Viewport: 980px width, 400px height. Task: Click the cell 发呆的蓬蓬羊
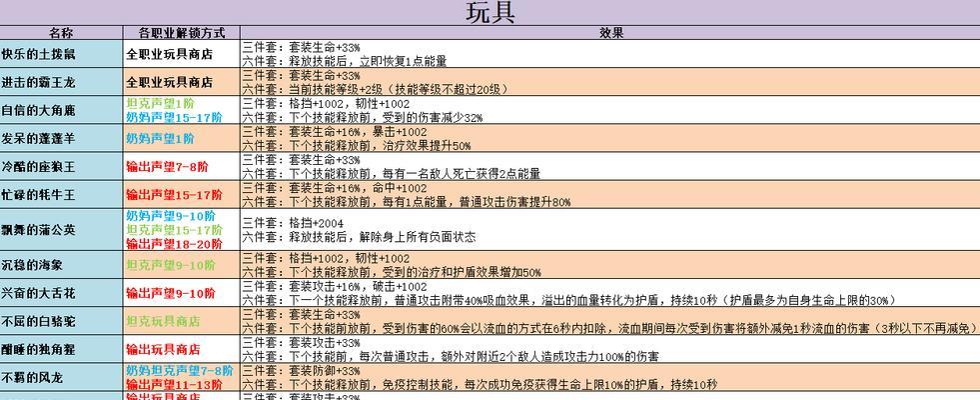[61, 138]
